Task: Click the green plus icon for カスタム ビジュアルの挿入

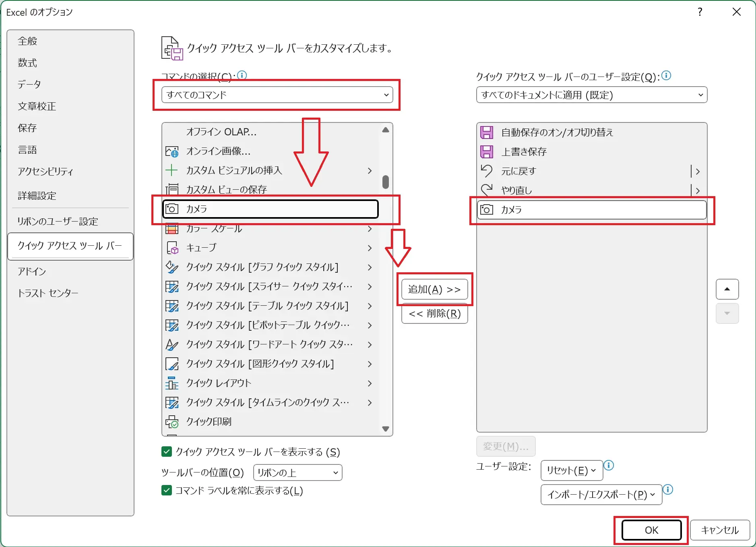Action: [172, 170]
